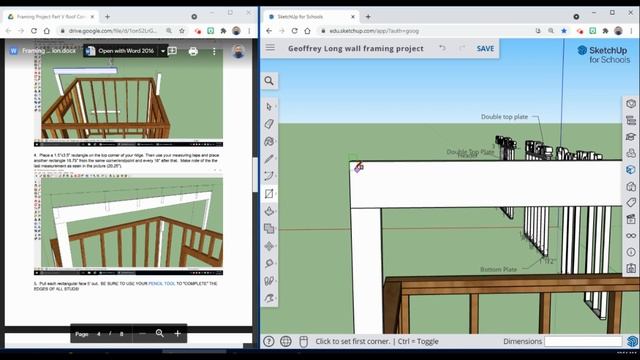The height and width of the screenshot is (360, 640).
Task: Select the Tape Measure tool in SketchUp
Action: (269, 263)
